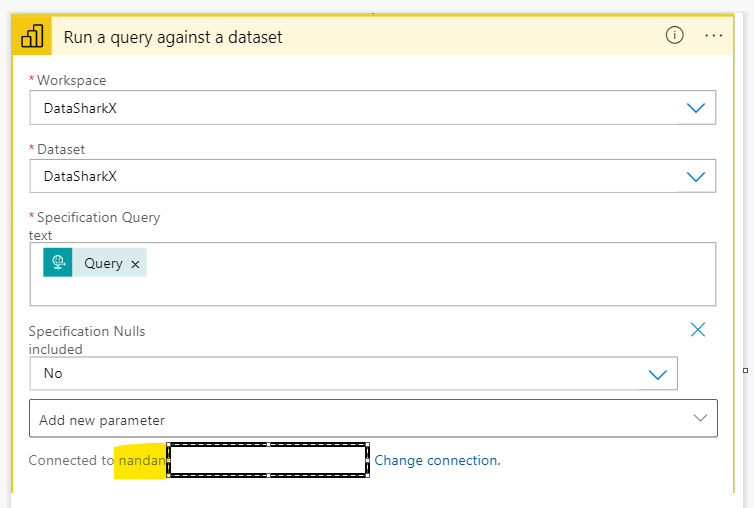
Task: Open the Add new parameter chevron
Action: coord(698,419)
